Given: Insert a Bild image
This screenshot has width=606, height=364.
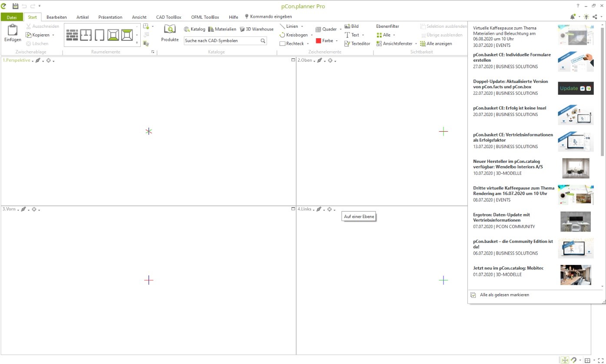Looking at the screenshot, I should pos(351,26).
